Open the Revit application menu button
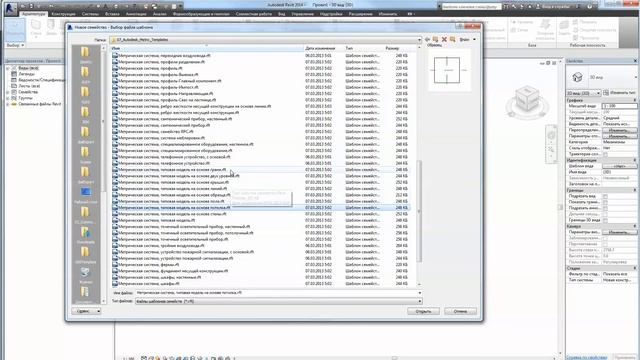Viewport: 640px width, 360px height. [x=11, y=8]
